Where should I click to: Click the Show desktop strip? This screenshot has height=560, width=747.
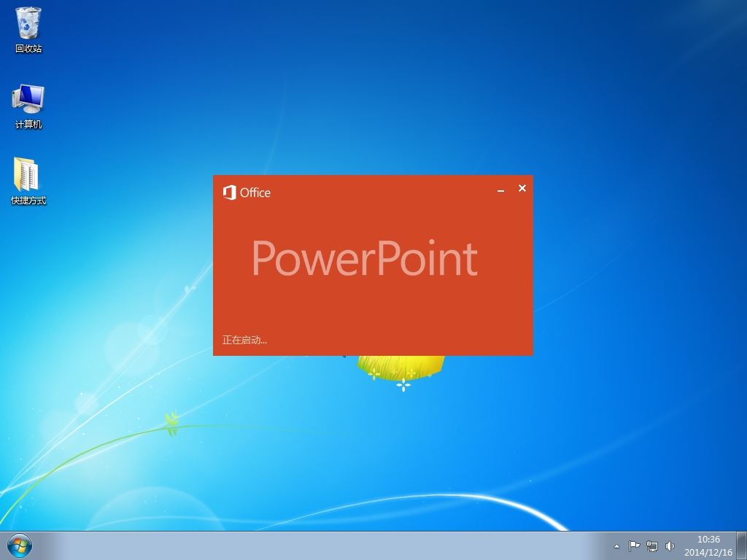742,545
